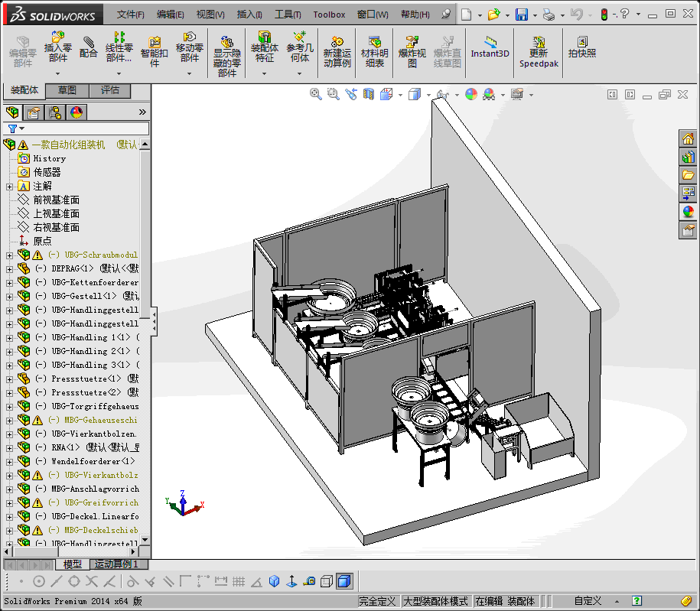Open the 视图(V) menu

210,15
